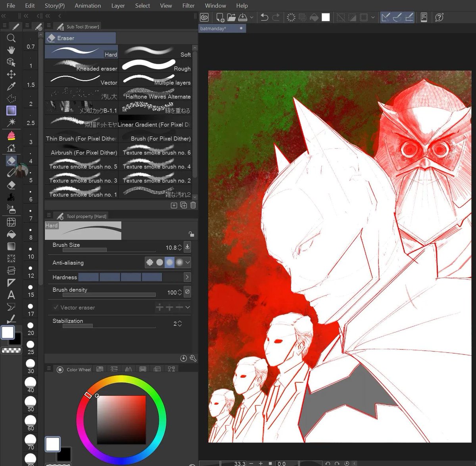Toggle the tool property lock icon
Image resolution: width=476 pixels, height=466 pixels.
[191, 234]
